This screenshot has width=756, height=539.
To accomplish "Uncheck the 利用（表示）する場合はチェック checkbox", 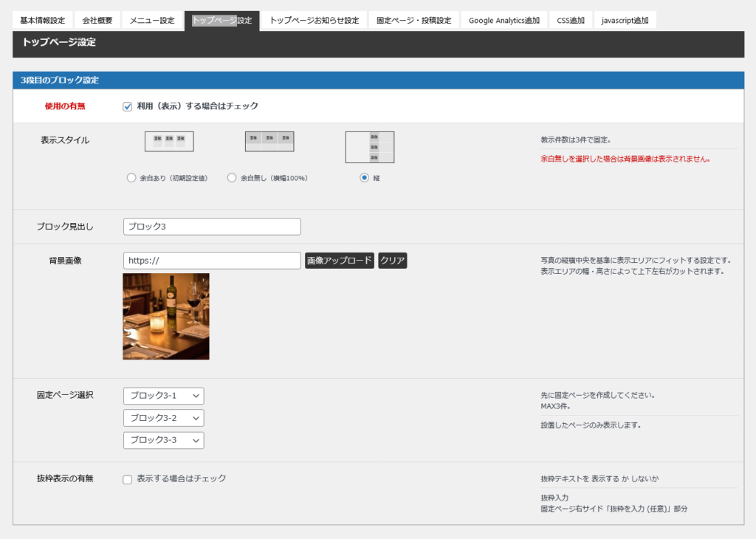I will [128, 106].
